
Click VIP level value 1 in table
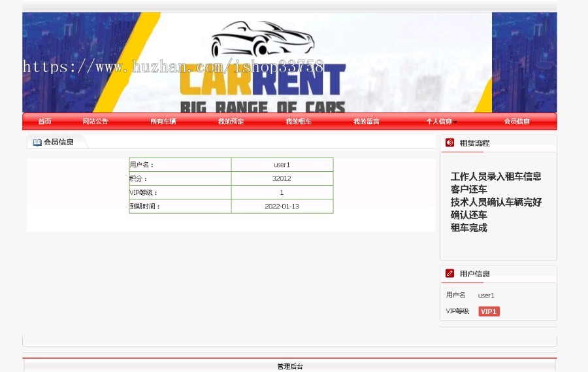[282, 193]
